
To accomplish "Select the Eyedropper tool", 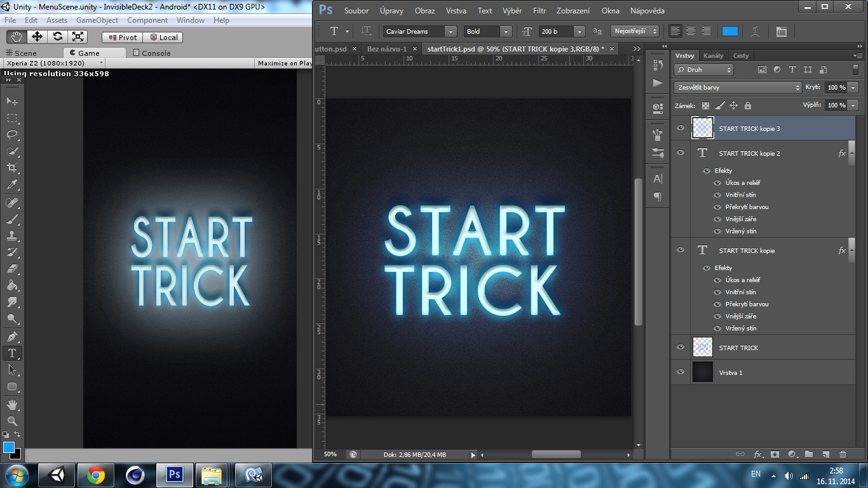I will (12, 185).
